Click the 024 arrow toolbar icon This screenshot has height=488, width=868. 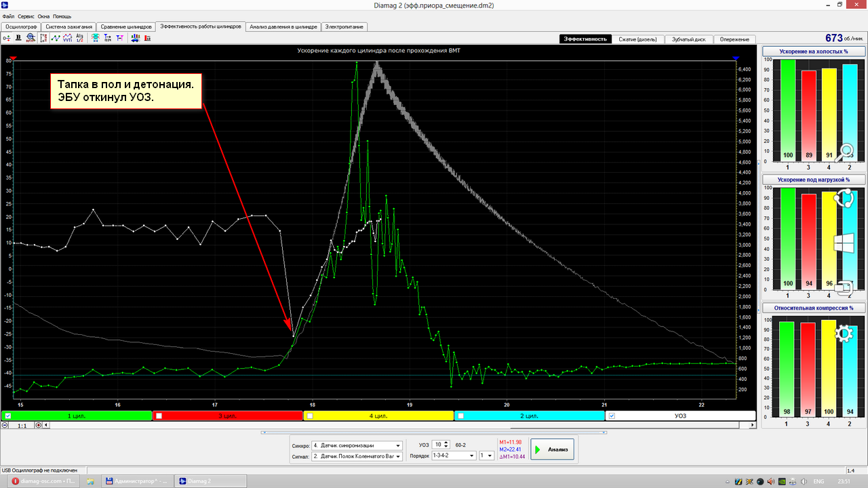[108, 38]
